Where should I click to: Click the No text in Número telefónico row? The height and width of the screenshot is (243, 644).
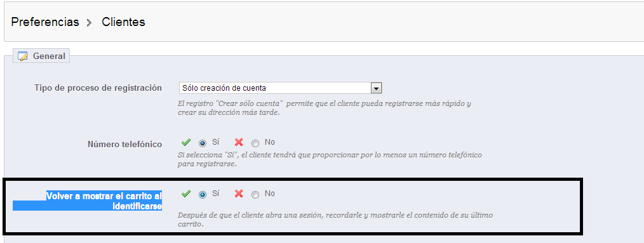(x=270, y=142)
